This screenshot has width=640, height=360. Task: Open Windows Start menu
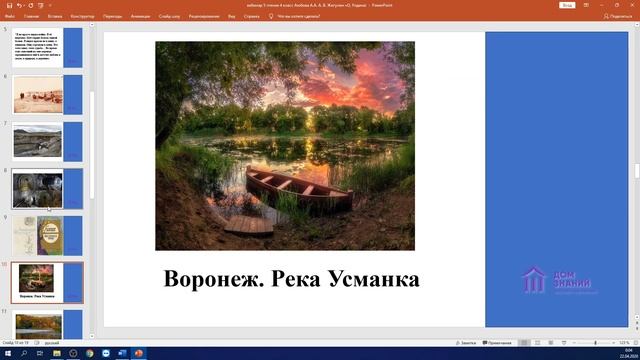click(8, 353)
